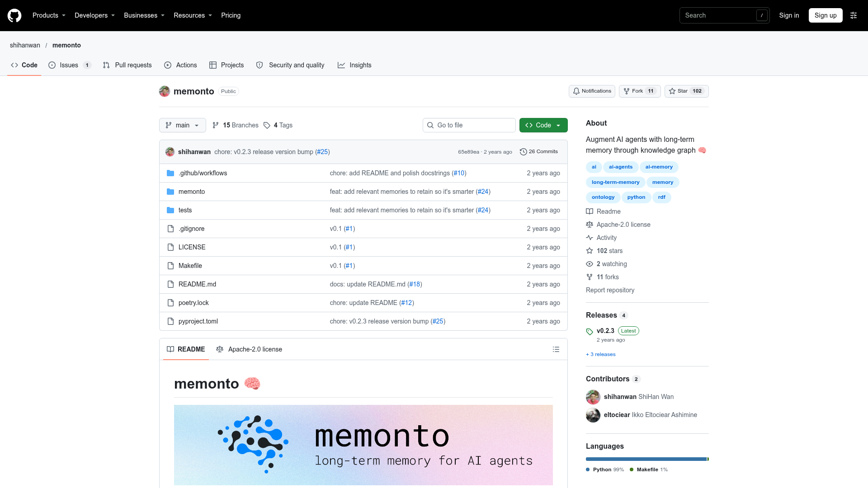Image resolution: width=868 pixels, height=488 pixels.
Task: Open the Pricing link
Action: [x=231, y=15]
